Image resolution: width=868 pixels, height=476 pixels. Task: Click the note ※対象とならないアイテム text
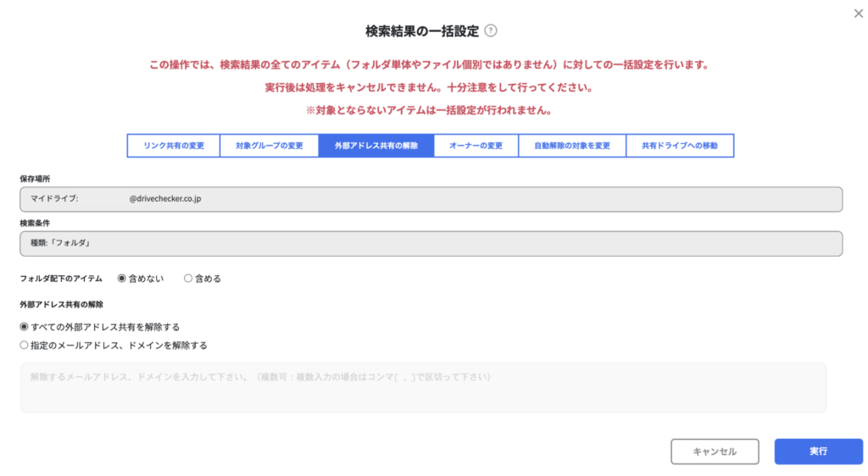[430, 111]
